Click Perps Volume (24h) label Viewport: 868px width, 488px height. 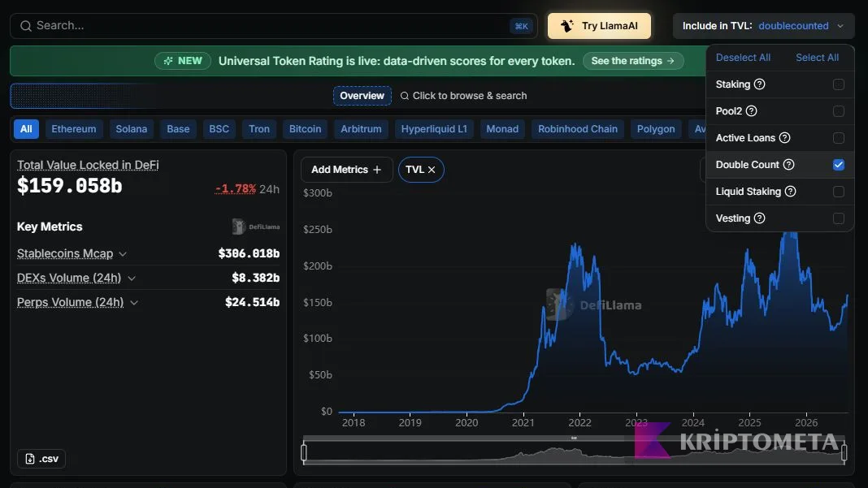tap(71, 302)
